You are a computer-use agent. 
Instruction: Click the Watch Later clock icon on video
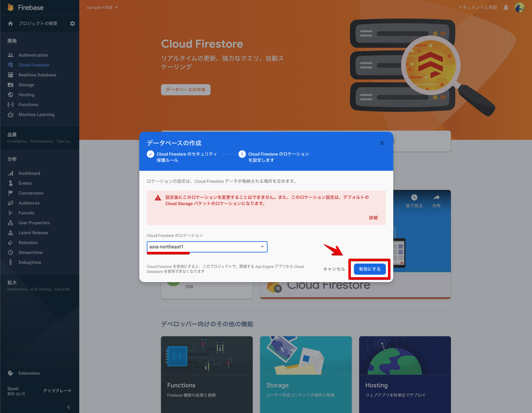click(414, 197)
